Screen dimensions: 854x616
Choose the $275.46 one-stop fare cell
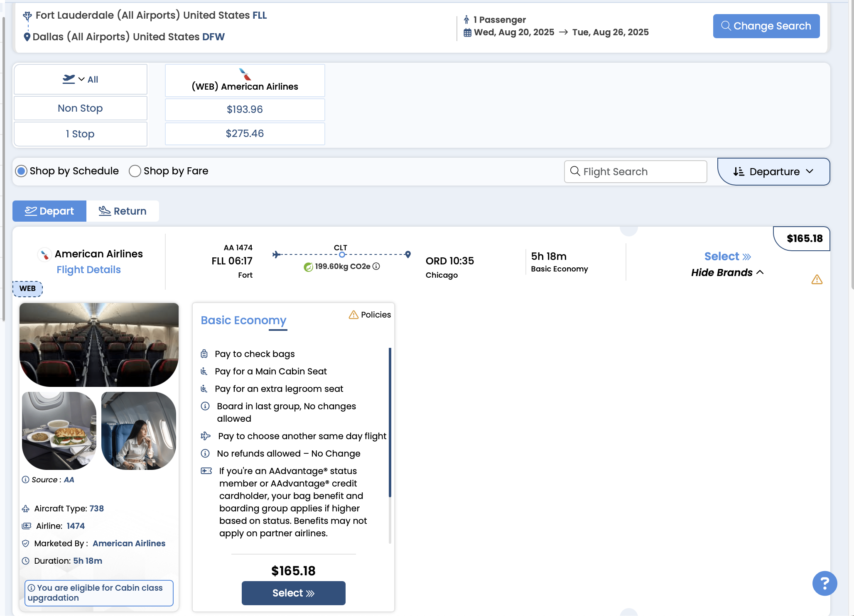(245, 134)
